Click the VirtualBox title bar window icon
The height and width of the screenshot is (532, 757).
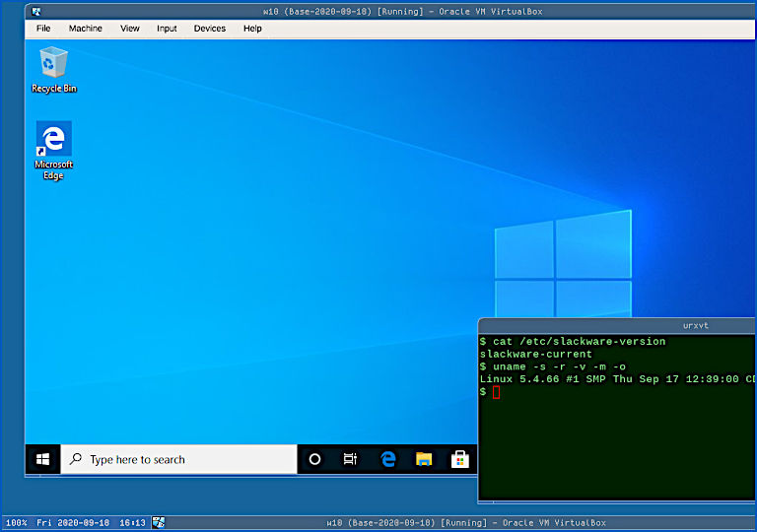pyautogui.click(x=36, y=11)
